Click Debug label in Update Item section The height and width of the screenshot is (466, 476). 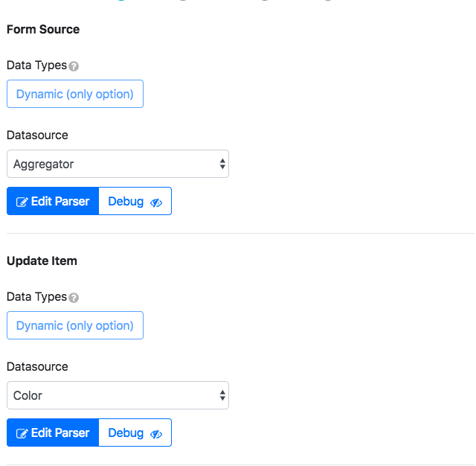(126, 433)
